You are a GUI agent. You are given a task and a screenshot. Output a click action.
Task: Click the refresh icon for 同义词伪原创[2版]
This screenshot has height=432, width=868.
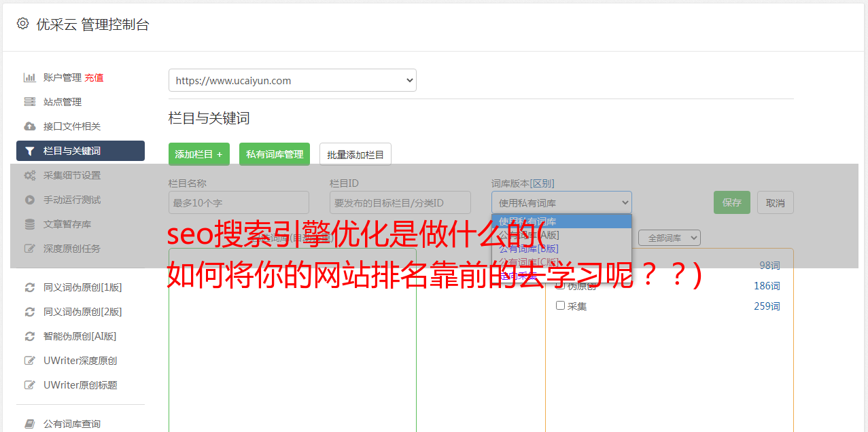[30, 312]
